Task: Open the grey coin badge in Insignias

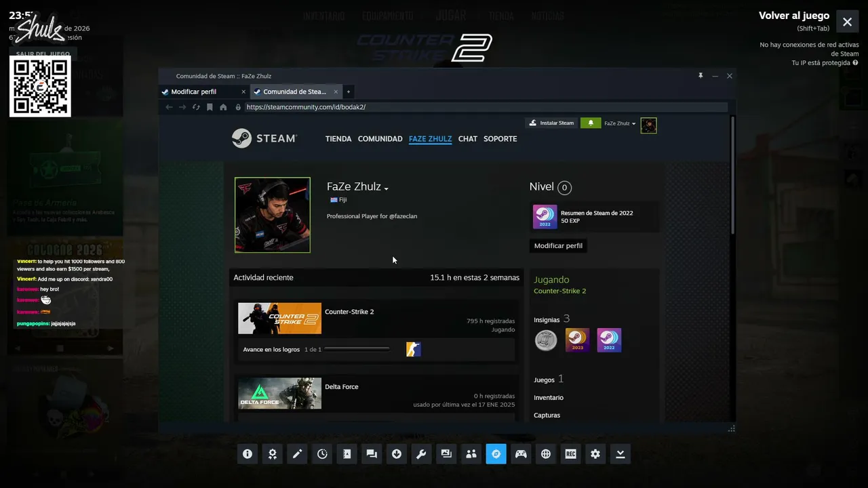Action: point(546,340)
